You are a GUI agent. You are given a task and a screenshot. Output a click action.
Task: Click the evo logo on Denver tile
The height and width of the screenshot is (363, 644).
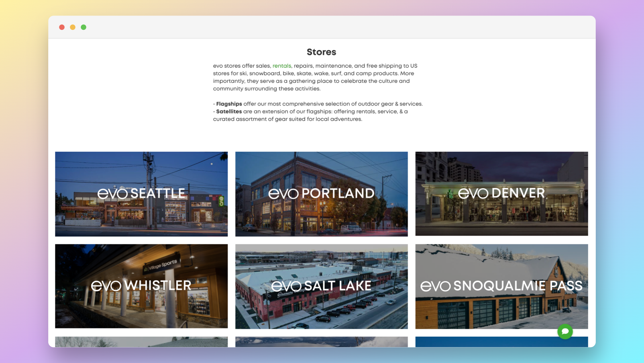(473, 194)
